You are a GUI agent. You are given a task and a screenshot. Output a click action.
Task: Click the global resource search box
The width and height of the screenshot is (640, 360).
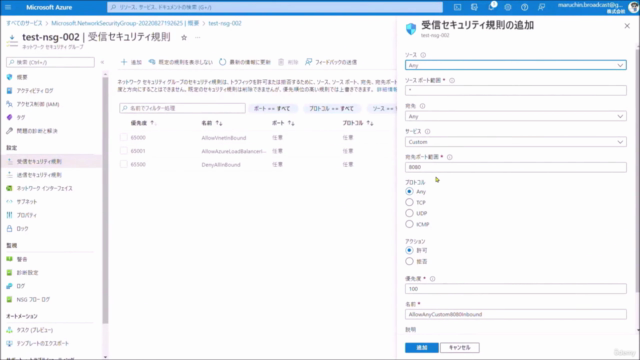click(275, 7)
